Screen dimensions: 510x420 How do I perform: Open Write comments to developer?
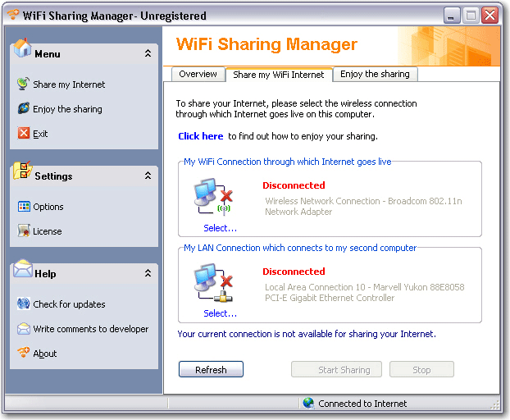click(91, 329)
